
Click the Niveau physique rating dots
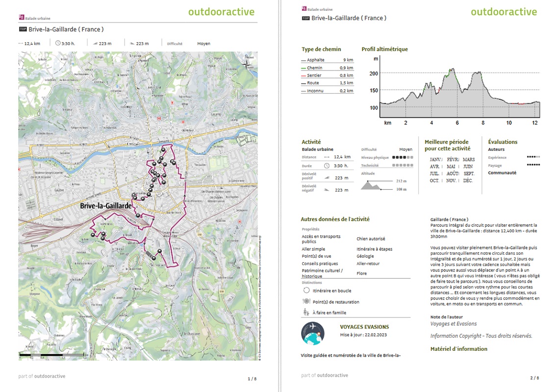403,157
